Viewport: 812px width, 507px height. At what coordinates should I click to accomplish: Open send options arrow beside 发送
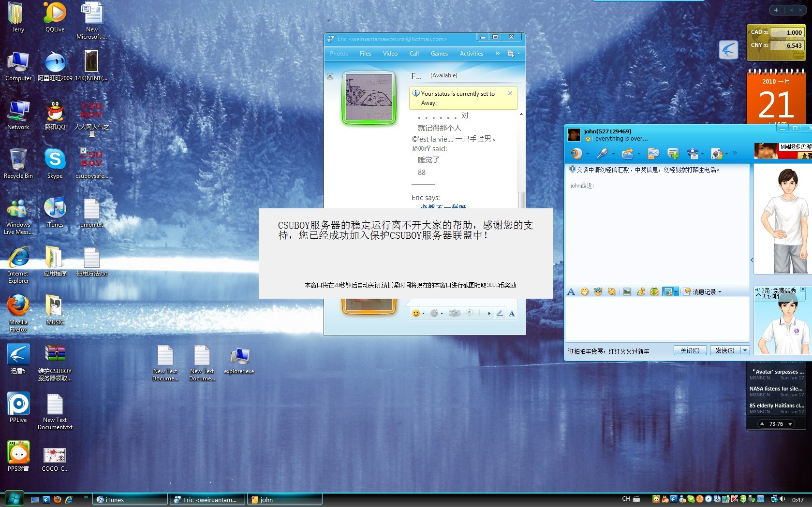point(745,350)
